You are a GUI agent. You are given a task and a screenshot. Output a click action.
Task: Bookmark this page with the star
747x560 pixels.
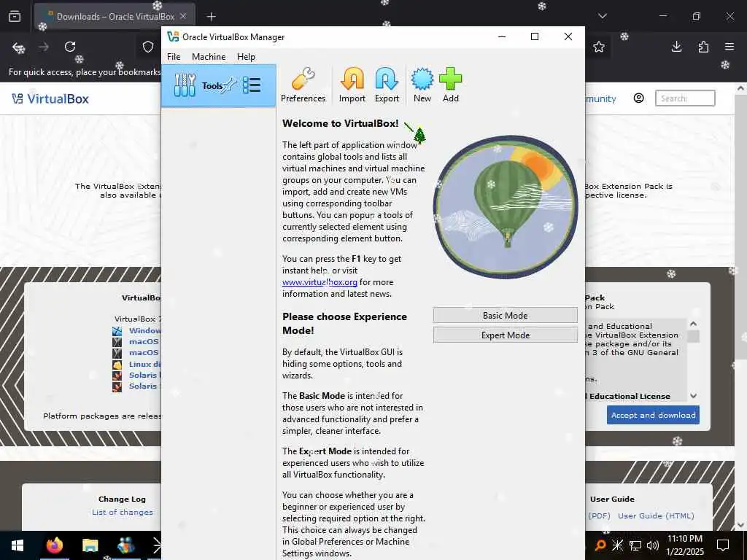click(x=599, y=47)
